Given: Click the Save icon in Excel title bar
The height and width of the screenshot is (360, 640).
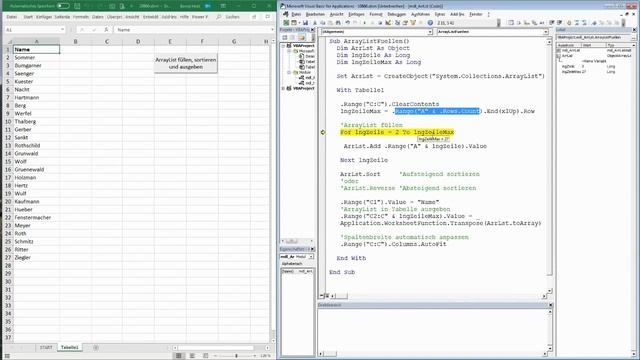Looking at the screenshot, I should point(77,6).
